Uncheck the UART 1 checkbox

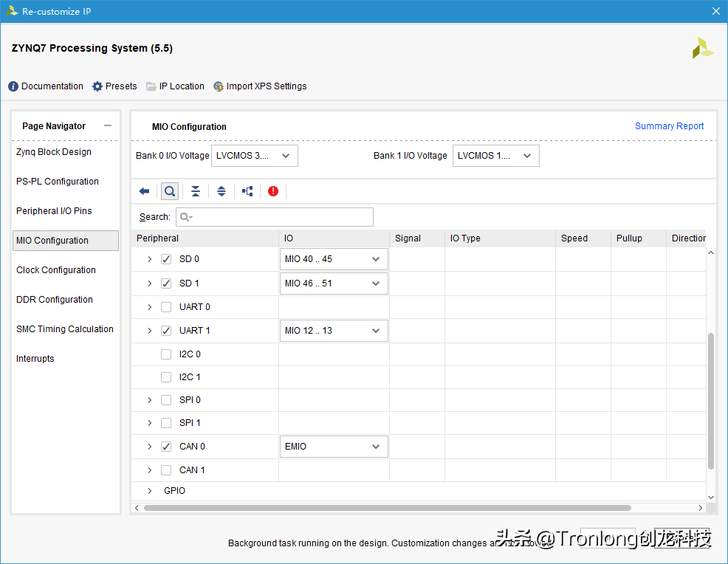[x=166, y=331]
